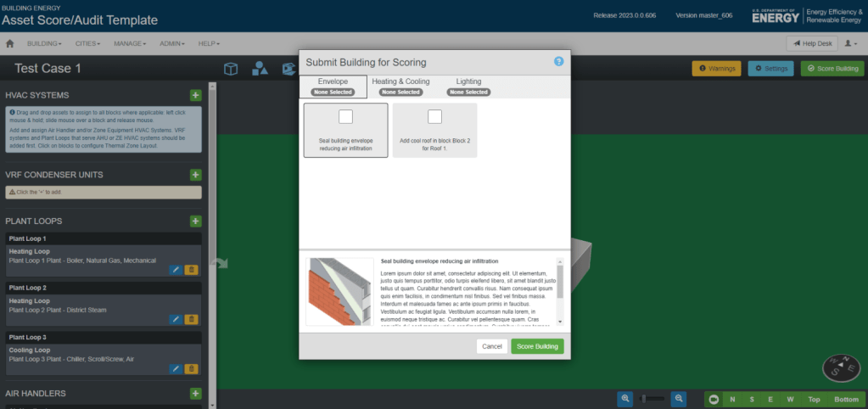Image resolution: width=868 pixels, height=409 pixels.
Task: Edit Plant Loop 1 with pencil icon
Action: [x=176, y=269]
